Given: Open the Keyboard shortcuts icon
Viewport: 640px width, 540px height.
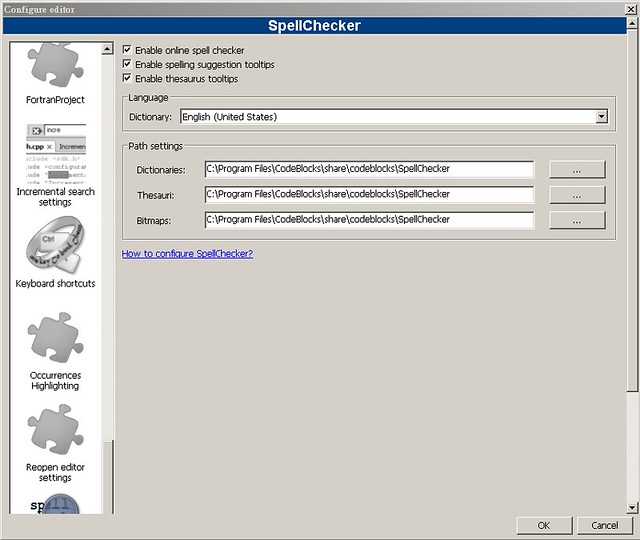Looking at the screenshot, I should 55,245.
